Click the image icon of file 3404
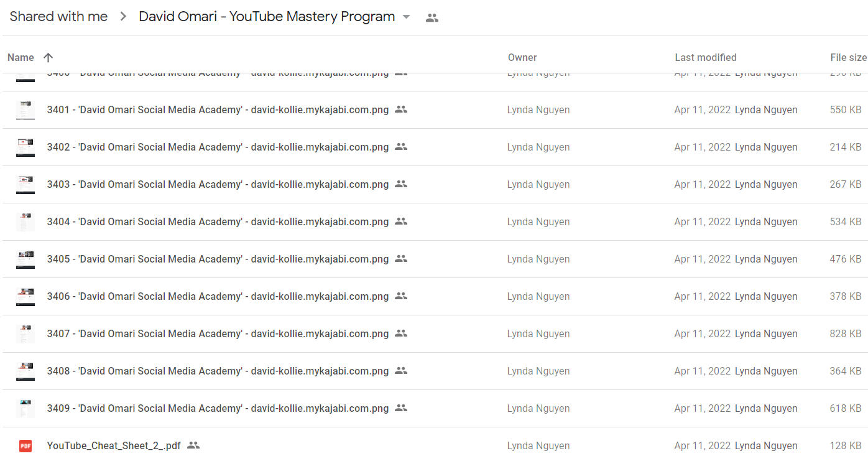868x456 pixels. pos(25,222)
